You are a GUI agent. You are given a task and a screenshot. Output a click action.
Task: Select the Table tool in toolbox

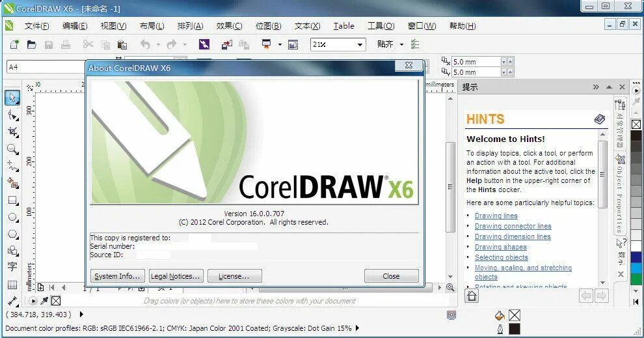(x=13, y=285)
